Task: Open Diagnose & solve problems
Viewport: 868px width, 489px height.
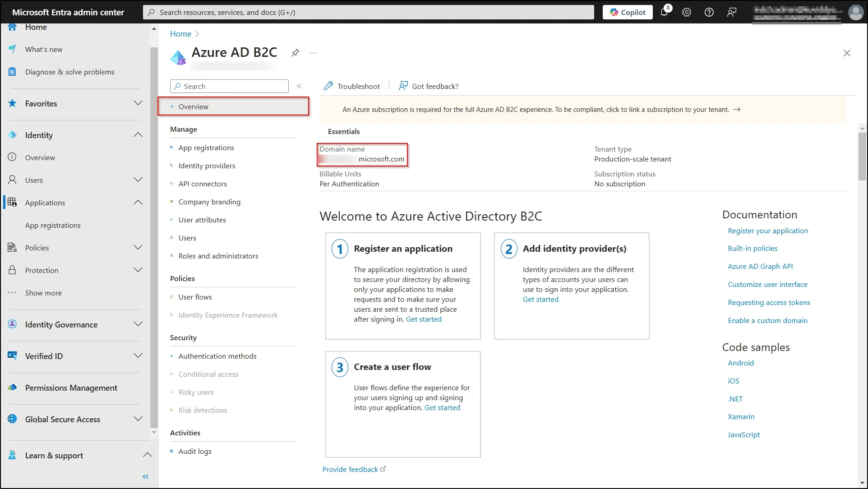Action: 70,72
